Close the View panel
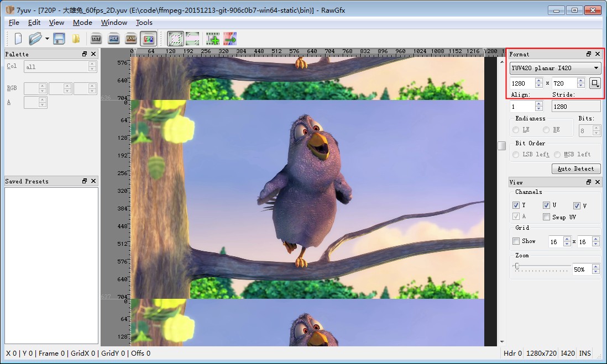 click(598, 182)
